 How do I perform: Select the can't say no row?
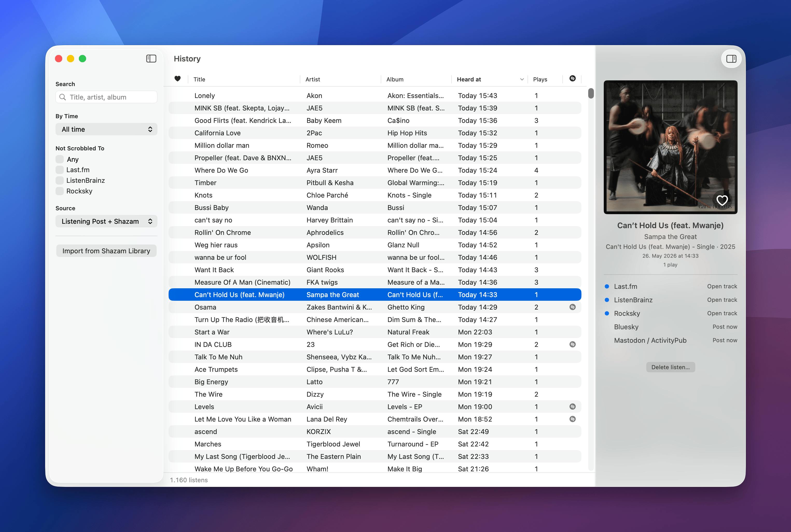[x=375, y=220]
